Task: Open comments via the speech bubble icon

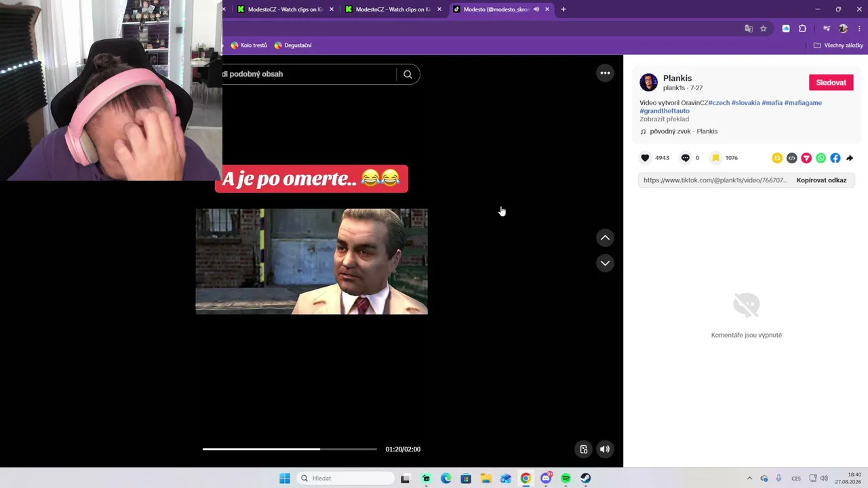Action: tap(685, 158)
